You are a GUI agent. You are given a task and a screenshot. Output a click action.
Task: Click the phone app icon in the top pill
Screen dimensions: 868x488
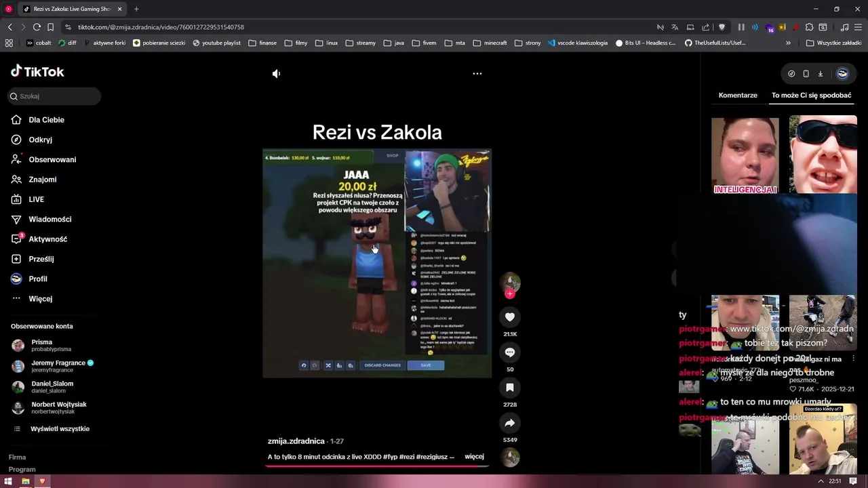point(806,74)
